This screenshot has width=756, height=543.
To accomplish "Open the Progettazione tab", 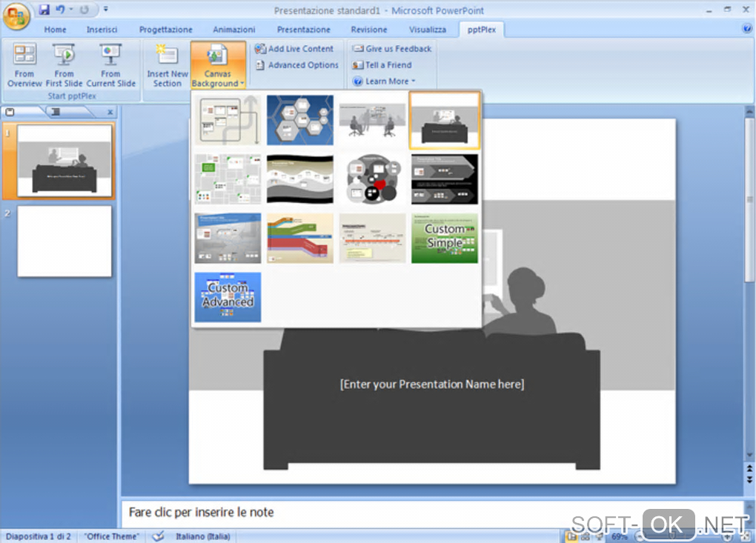I will point(165,30).
